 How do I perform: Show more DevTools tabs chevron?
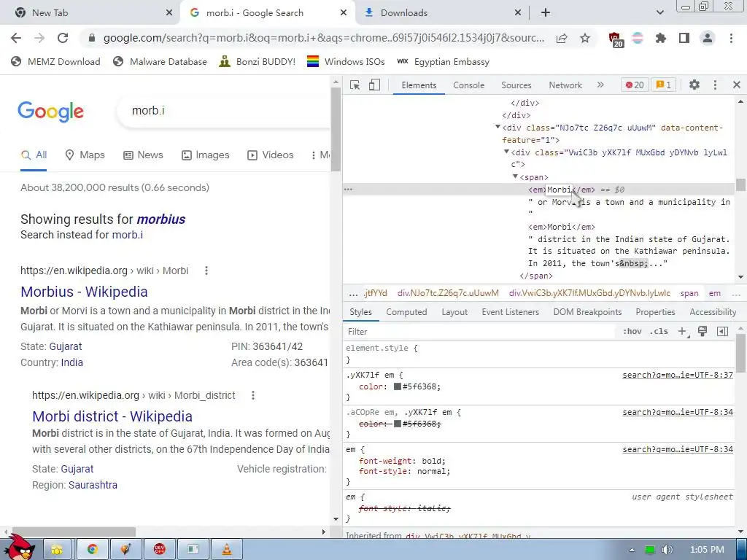600,85
